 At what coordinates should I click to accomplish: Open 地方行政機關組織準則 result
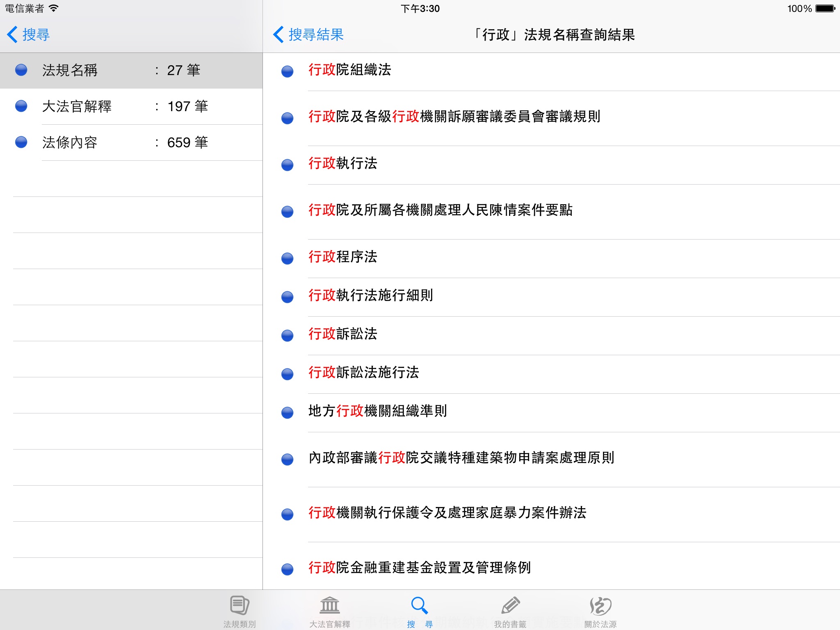pos(551,413)
